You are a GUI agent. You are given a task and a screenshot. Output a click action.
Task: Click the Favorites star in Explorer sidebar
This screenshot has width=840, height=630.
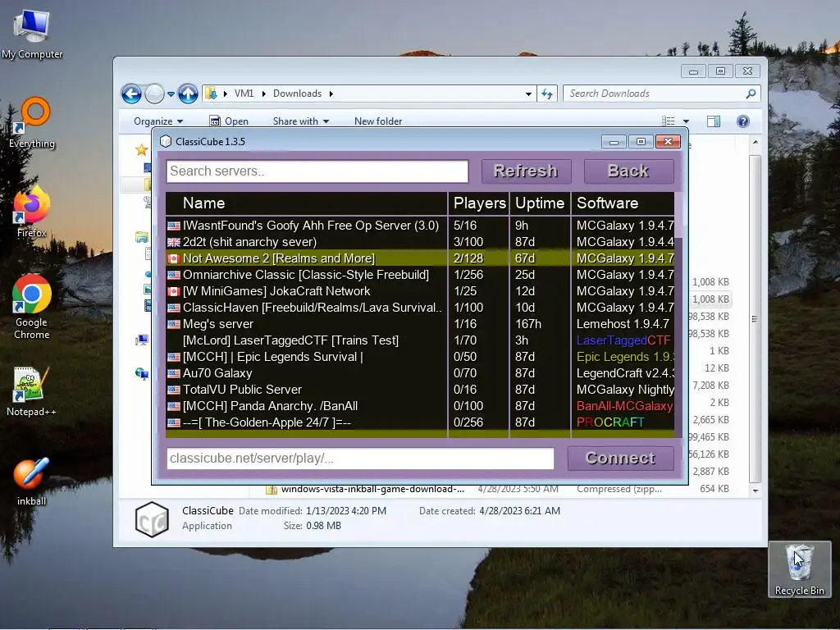(141, 150)
